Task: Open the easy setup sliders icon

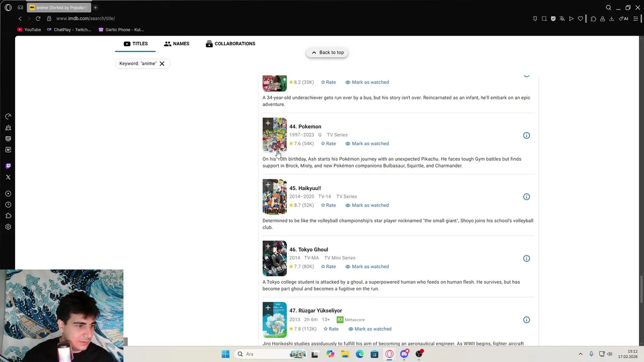Action: (635, 19)
